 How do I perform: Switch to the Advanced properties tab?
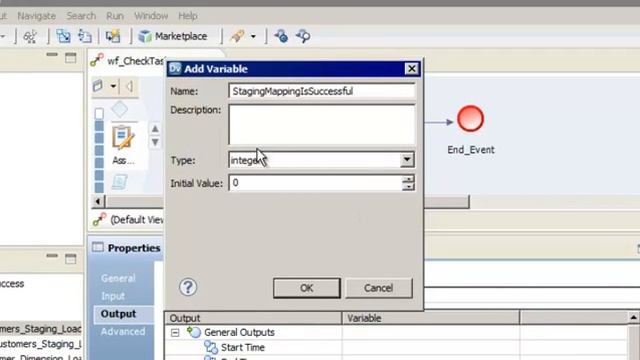tap(123, 331)
